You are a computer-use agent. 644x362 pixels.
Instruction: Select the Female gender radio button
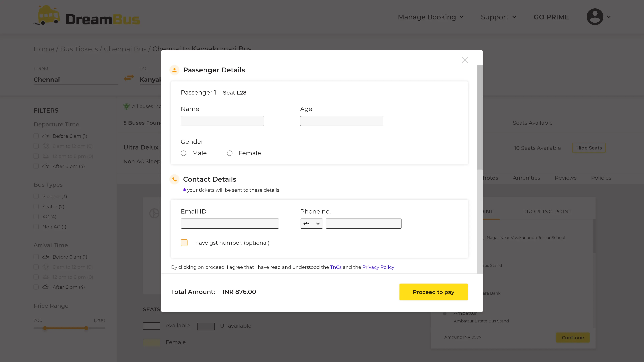click(x=229, y=153)
